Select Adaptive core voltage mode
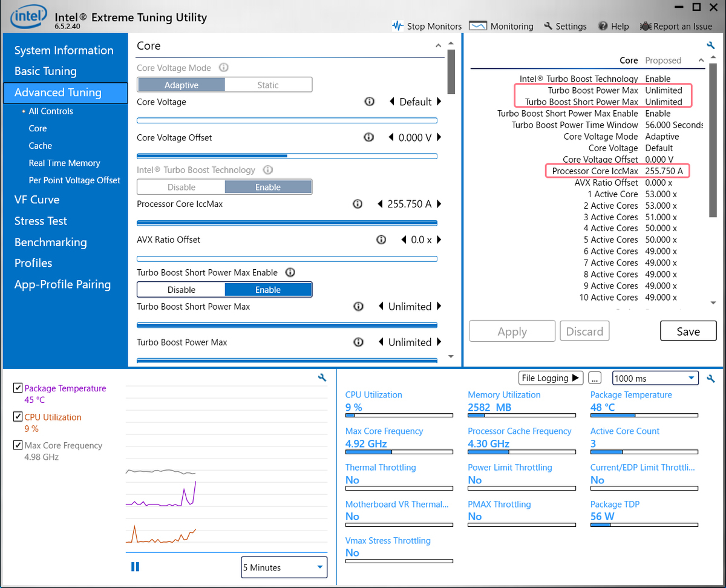Screen dimensions: 726x588 (181, 85)
